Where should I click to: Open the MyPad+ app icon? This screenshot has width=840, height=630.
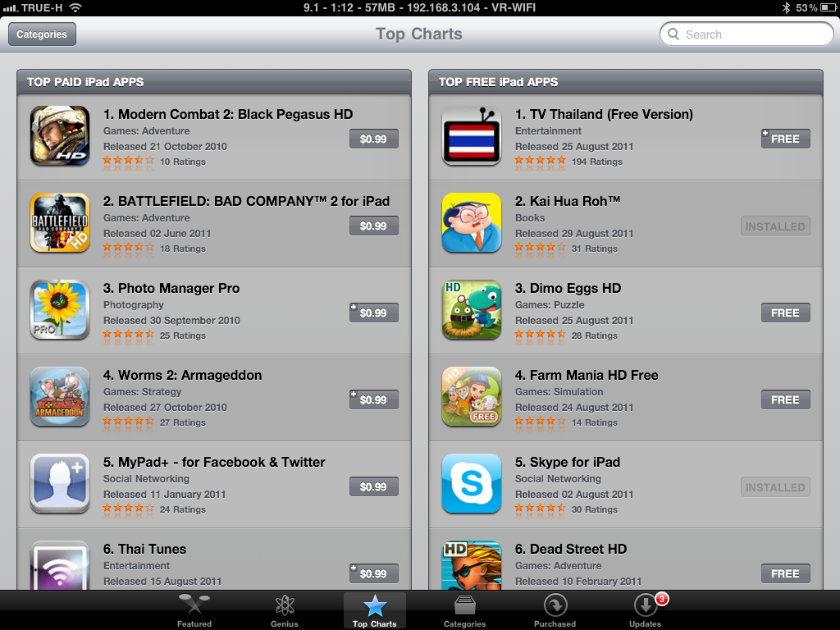click(x=60, y=483)
